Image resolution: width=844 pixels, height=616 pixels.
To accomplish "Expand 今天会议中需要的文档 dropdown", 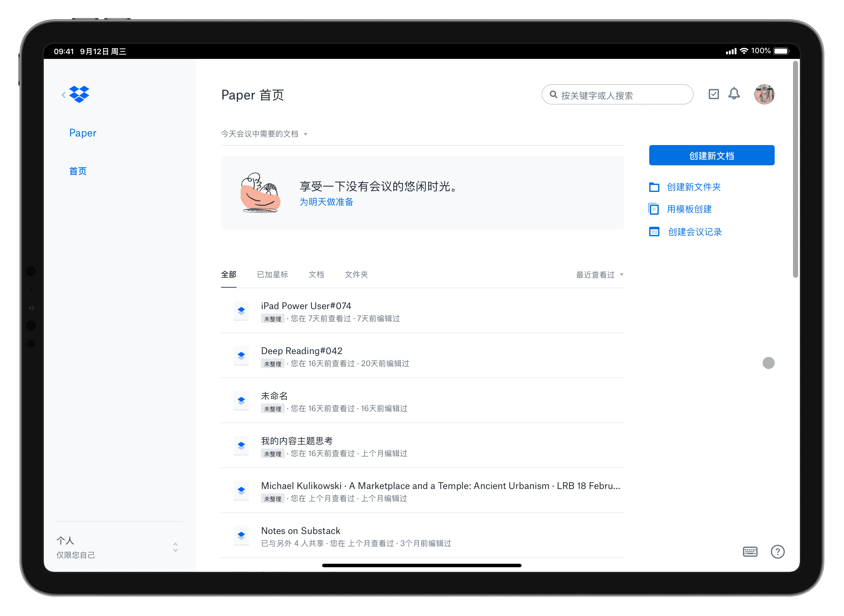I will click(264, 134).
